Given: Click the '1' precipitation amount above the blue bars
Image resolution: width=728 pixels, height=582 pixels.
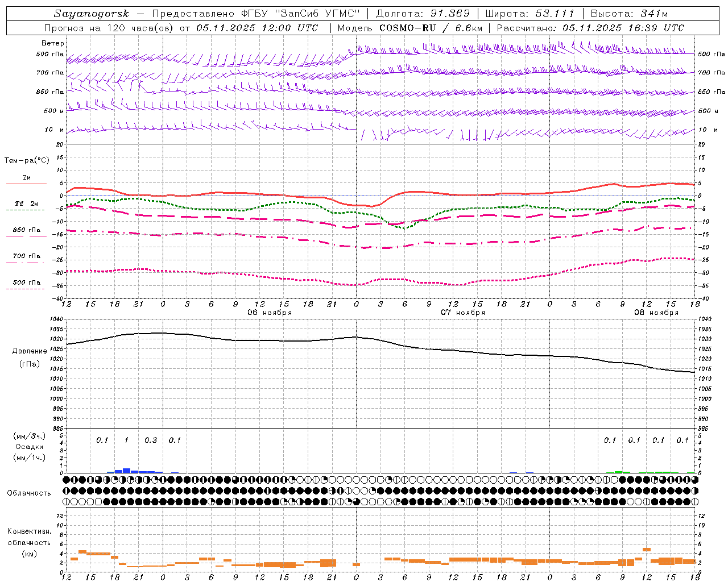Looking at the screenshot, I should pos(127,440).
